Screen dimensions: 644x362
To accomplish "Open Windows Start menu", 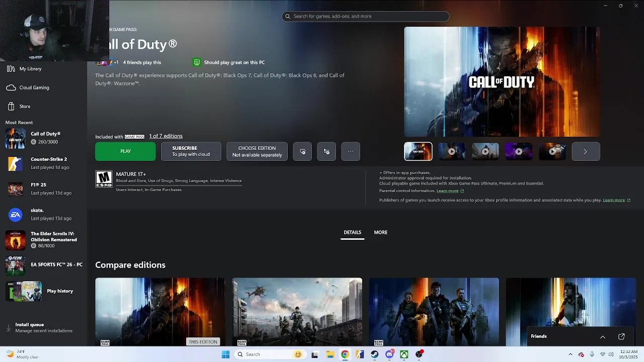I will click(225, 354).
